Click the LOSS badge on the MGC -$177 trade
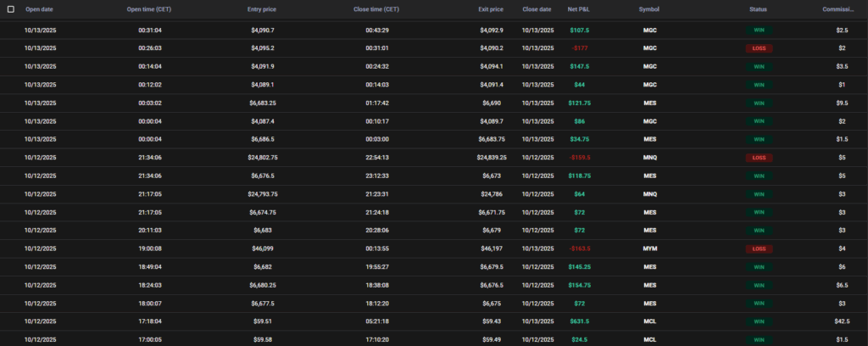The width and height of the screenshot is (868, 346). tap(758, 48)
